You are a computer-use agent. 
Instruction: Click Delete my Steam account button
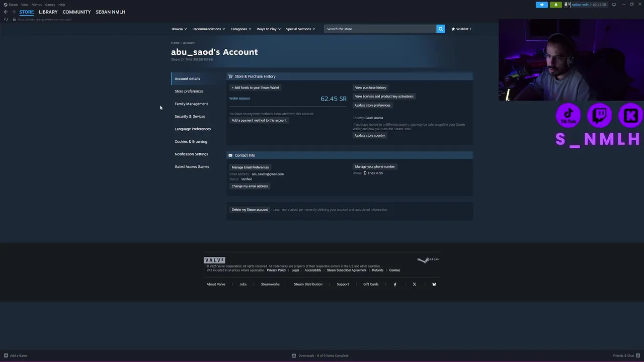pyautogui.click(x=250, y=209)
